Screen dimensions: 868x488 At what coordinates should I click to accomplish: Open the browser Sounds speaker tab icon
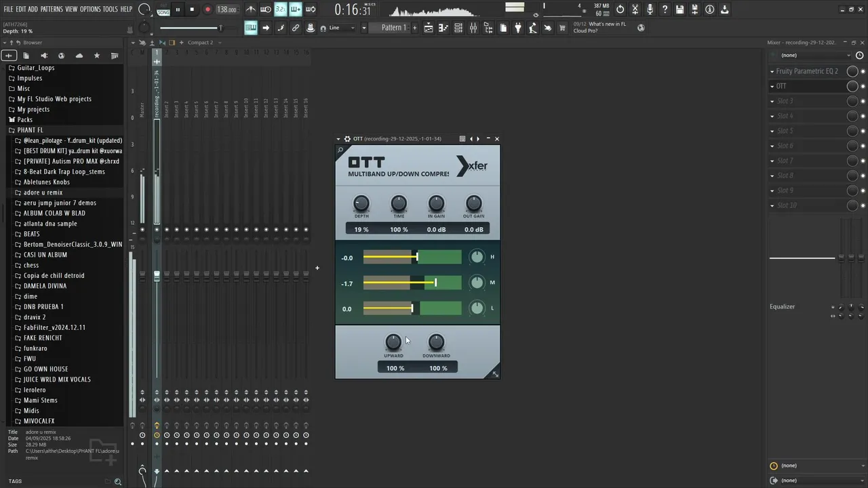[44, 56]
